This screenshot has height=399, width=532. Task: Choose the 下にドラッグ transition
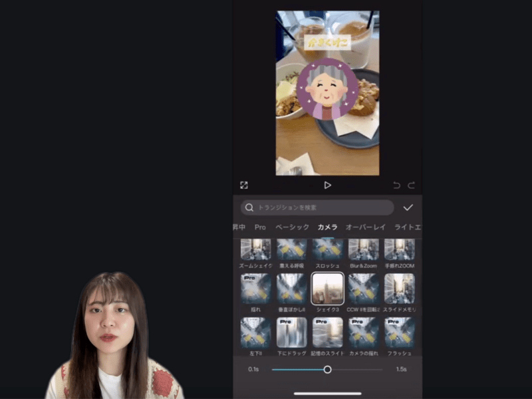point(292,332)
